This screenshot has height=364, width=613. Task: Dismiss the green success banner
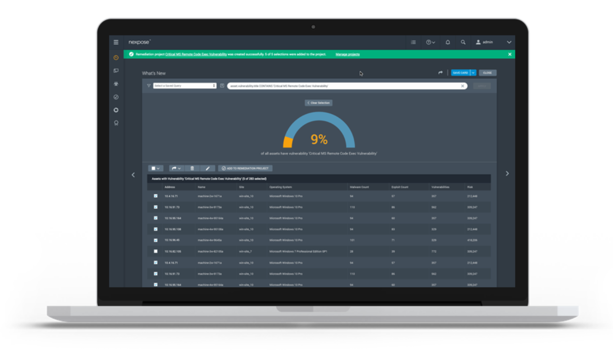[x=510, y=54]
